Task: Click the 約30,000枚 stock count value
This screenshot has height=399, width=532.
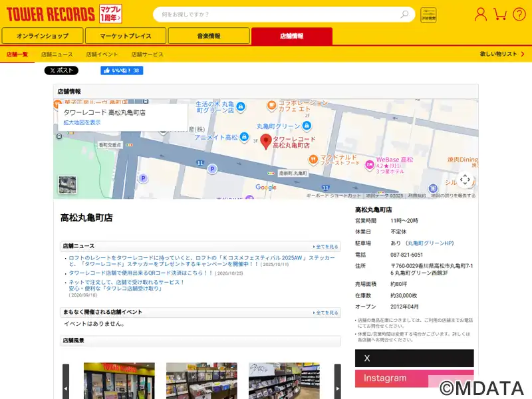Action: click(404, 295)
